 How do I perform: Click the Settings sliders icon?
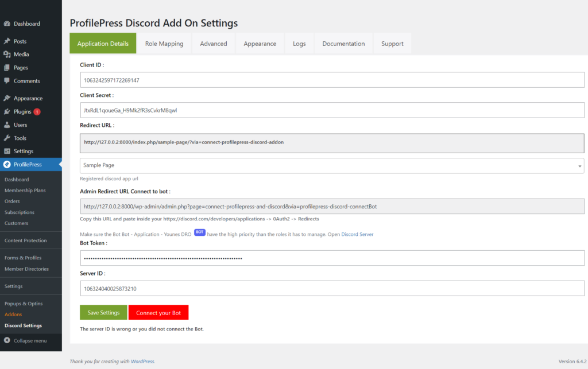pyautogui.click(x=7, y=151)
